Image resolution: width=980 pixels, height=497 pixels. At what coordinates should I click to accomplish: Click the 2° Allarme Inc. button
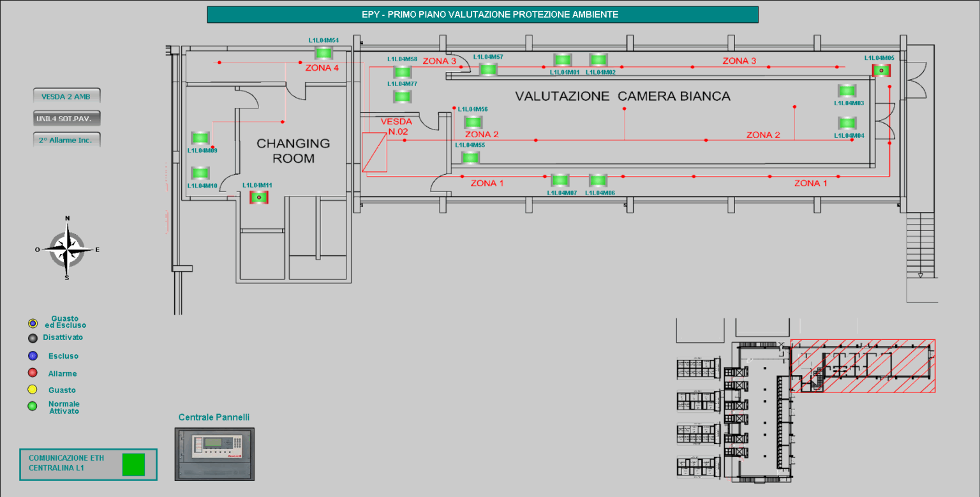coord(66,140)
